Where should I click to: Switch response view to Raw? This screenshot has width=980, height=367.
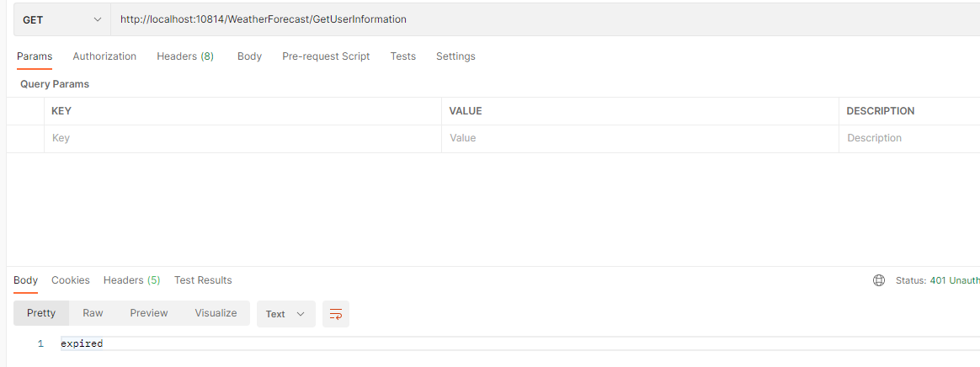pos(93,313)
